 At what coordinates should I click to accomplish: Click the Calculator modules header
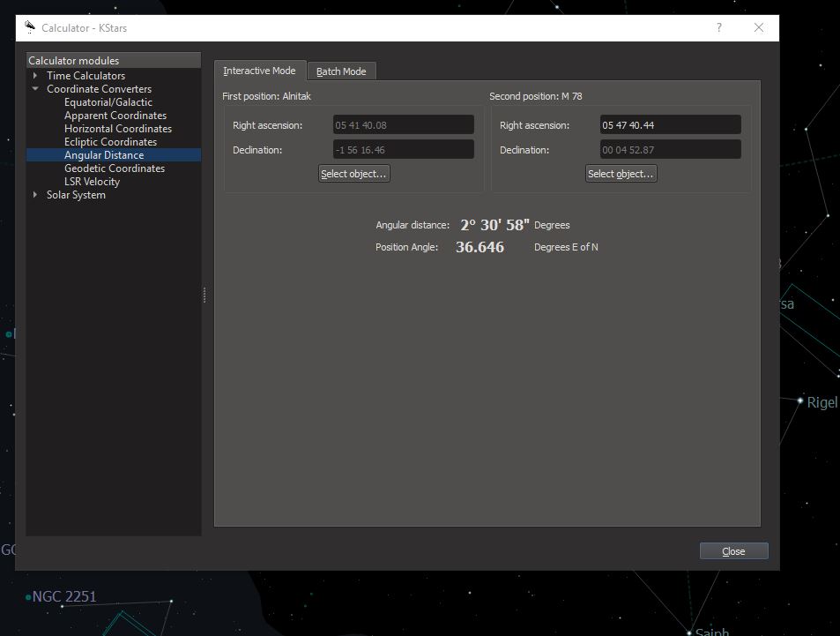[x=114, y=61]
